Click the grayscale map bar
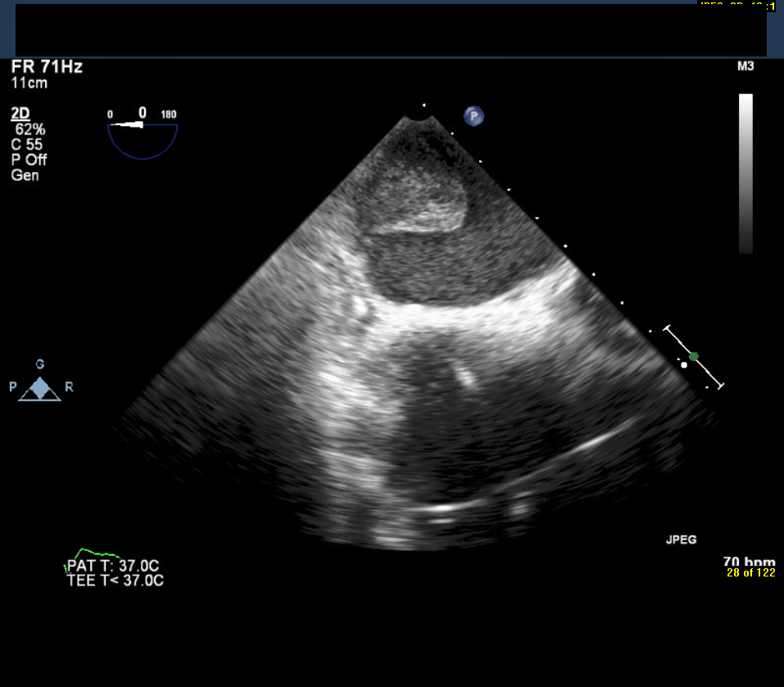The image size is (784, 687). pyautogui.click(x=745, y=174)
